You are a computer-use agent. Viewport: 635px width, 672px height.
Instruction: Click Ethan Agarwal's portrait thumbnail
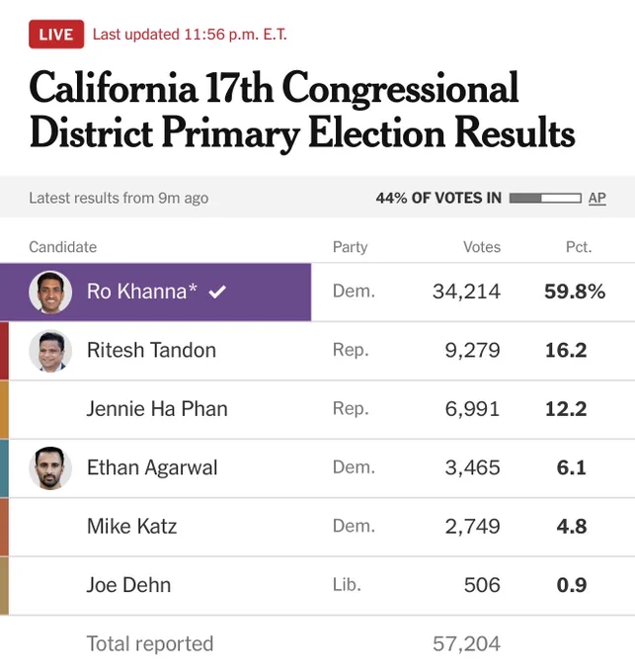tap(50, 468)
